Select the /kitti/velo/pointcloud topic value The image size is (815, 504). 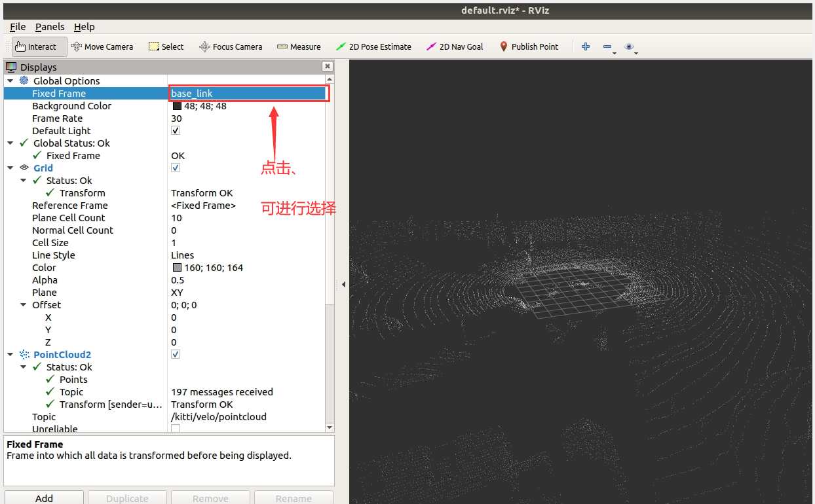tap(219, 416)
